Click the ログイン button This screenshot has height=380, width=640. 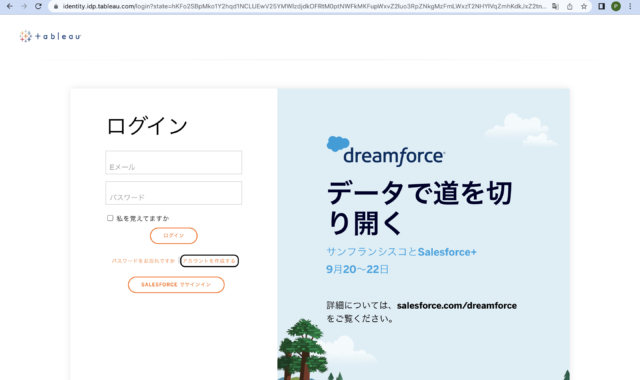click(x=173, y=236)
